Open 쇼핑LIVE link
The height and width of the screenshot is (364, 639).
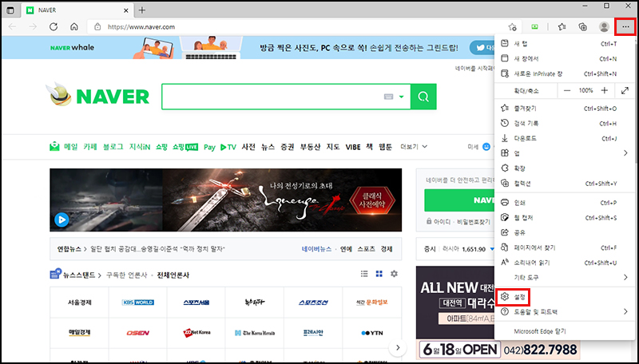(185, 147)
